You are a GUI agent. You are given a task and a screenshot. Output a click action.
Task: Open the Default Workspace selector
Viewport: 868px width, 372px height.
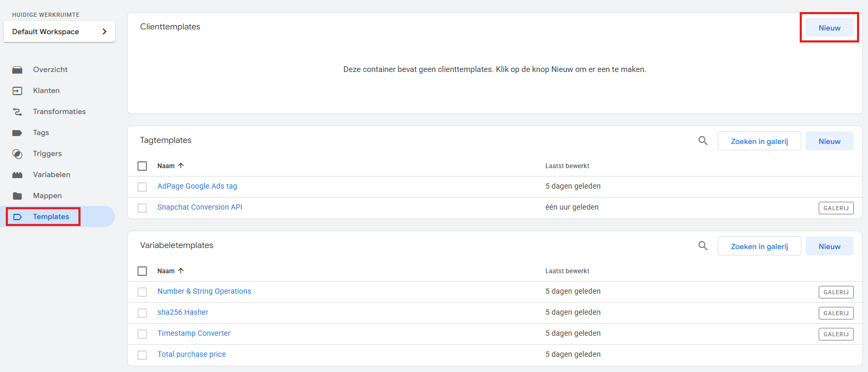click(59, 32)
